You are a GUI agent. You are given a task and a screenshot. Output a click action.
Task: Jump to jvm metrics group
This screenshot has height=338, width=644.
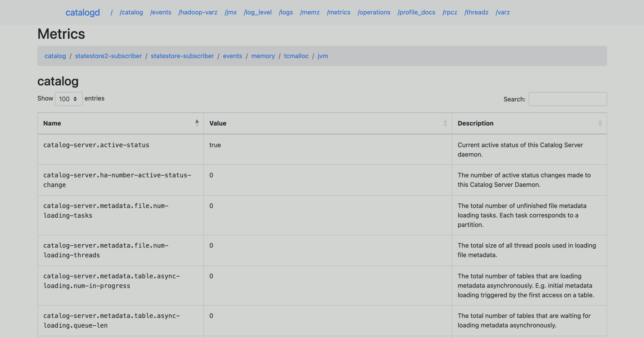tap(323, 56)
